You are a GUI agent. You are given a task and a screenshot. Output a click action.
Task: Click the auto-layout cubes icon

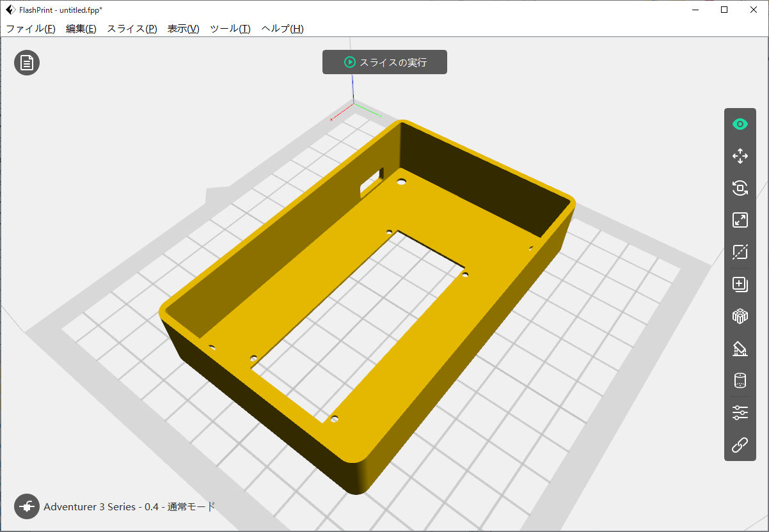pyautogui.click(x=740, y=316)
